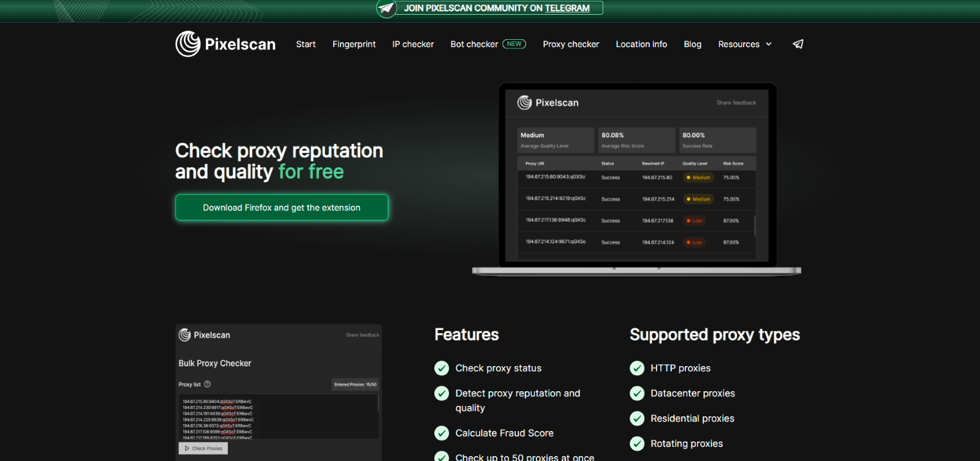Click the NEW badge beside Bot checker
Image resolution: width=980 pixels, height=461 pixels.
pos(514,44)
